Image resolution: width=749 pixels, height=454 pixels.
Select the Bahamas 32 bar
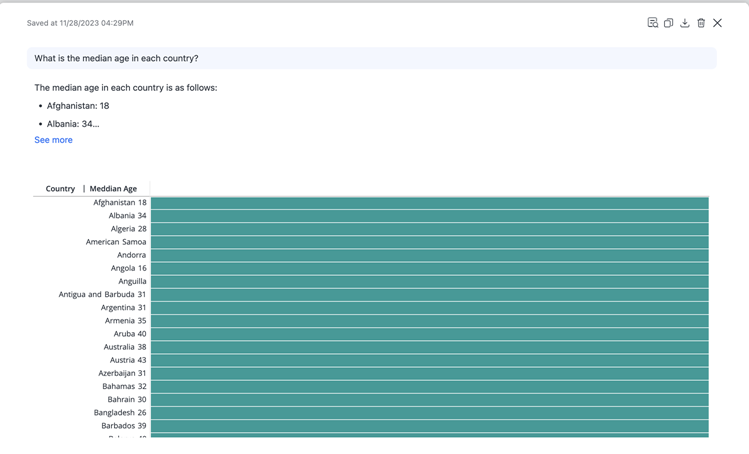[429, 386]
